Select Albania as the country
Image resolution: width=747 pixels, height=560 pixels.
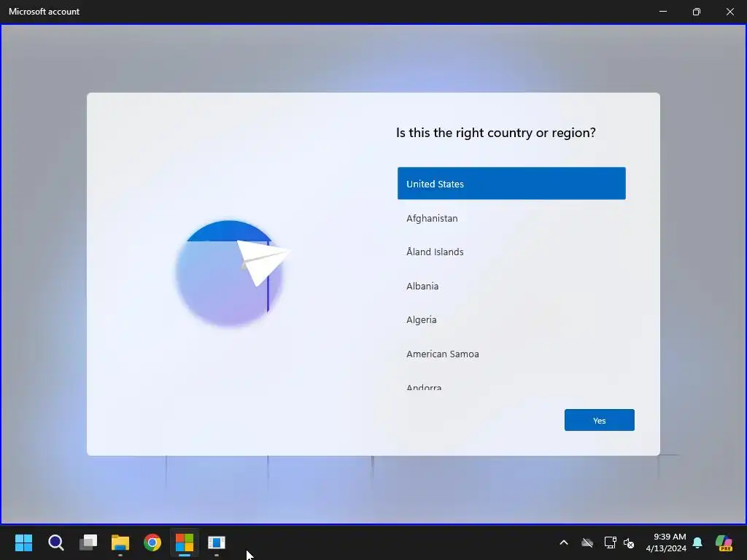point(511,286)
